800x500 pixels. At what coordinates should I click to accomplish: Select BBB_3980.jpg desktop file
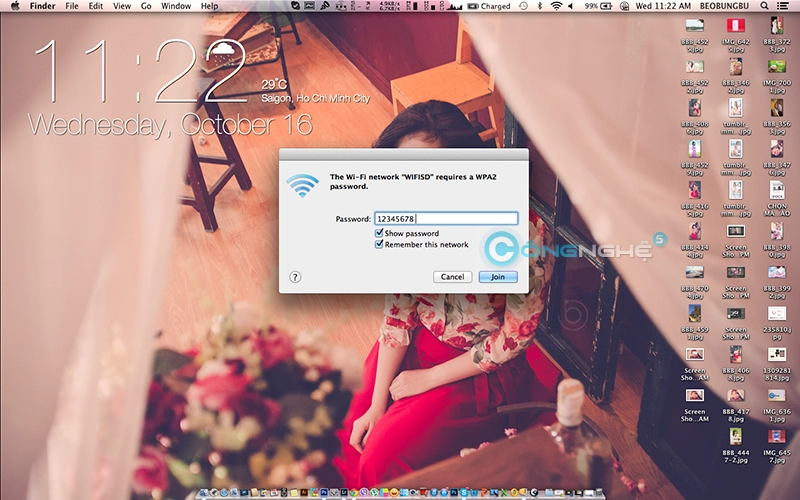pos(777,240)
